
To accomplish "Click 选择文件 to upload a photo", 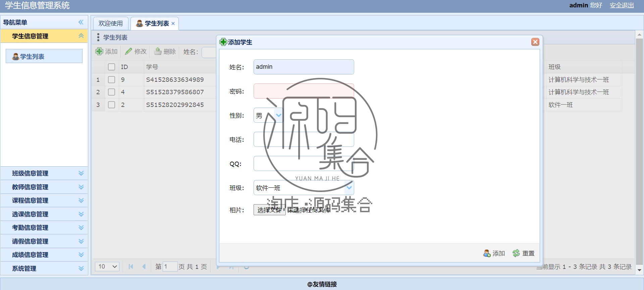I will pyautogui.click(x=269, y=210).
